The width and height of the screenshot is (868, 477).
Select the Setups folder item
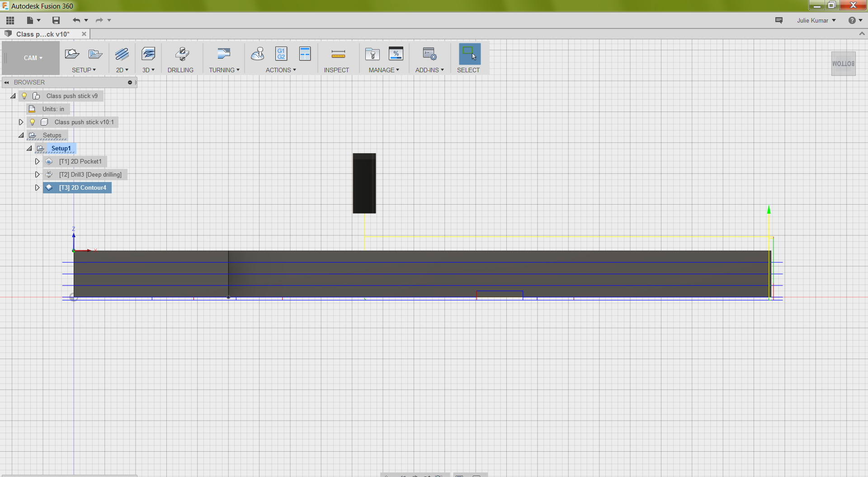click(52, 135)
